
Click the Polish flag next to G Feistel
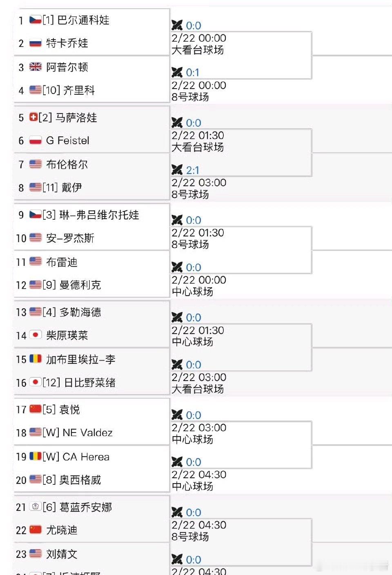[34, 140]
